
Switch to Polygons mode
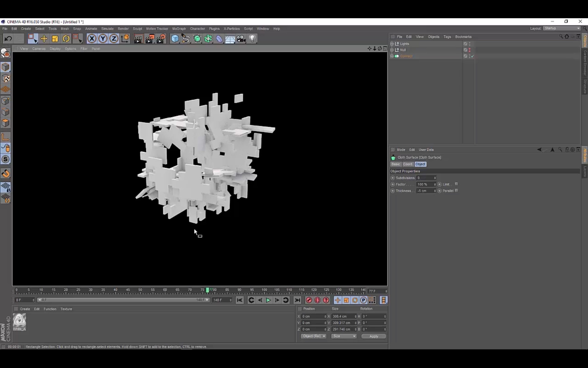6,123
